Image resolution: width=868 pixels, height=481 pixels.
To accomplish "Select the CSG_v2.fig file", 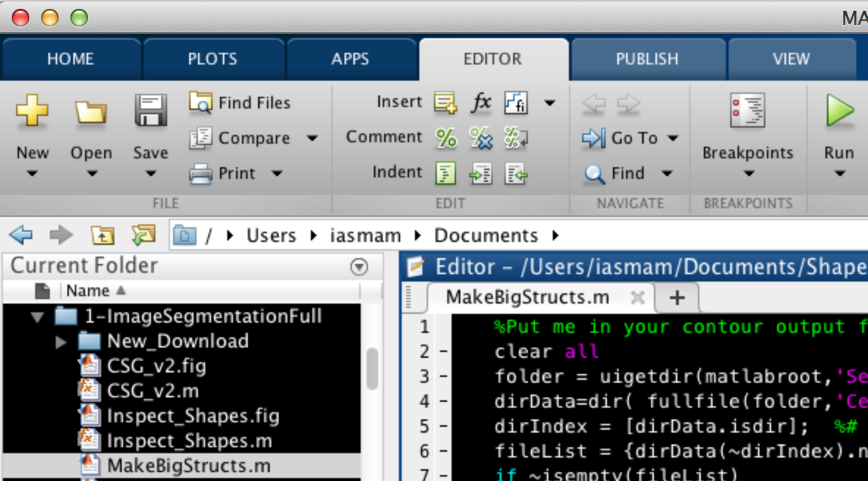I will [156, 367].
